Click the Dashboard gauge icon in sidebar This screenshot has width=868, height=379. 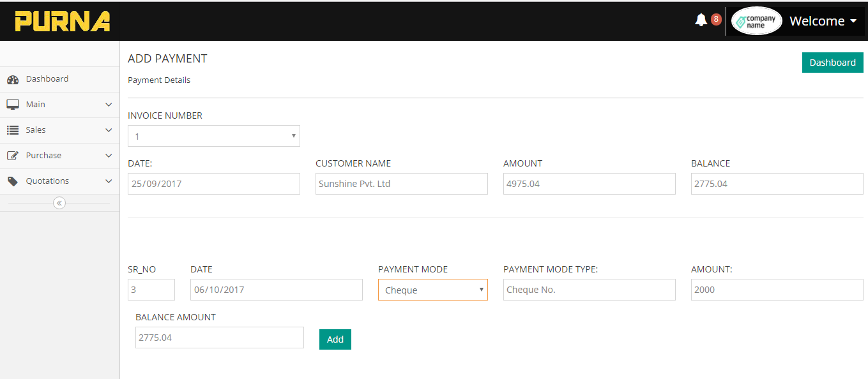13,80
